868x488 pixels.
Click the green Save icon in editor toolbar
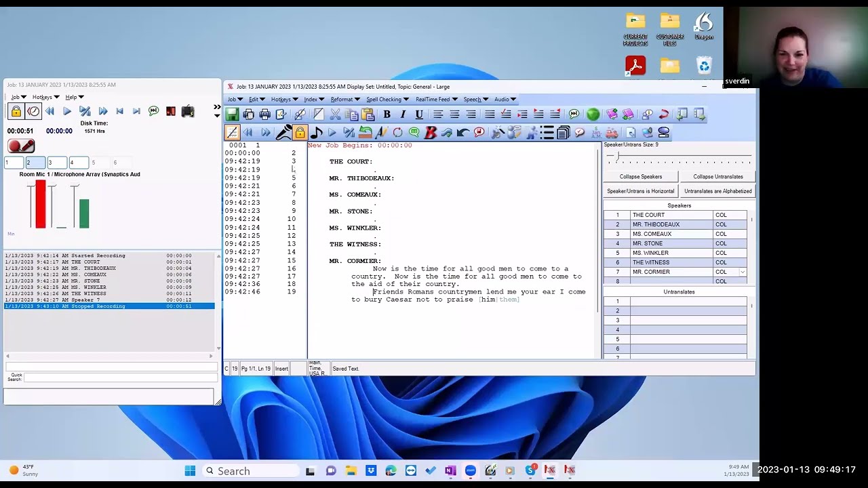232,115
